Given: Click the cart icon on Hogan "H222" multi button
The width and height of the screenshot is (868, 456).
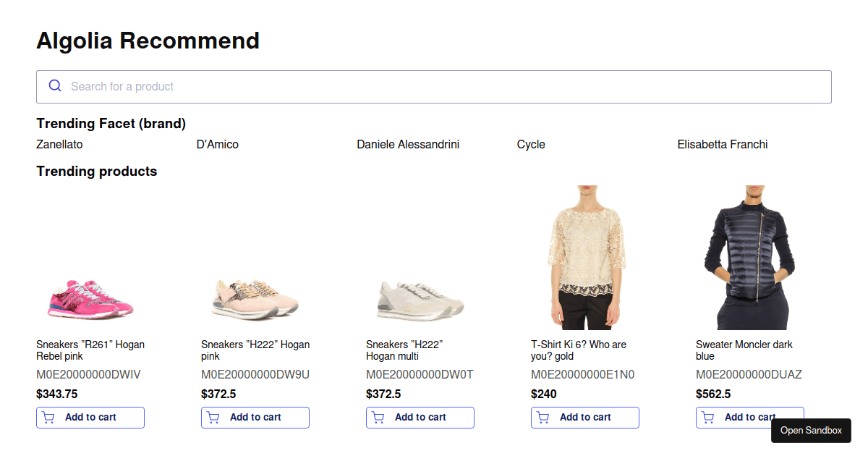Looking at the screenshot, I should point(377,418).
